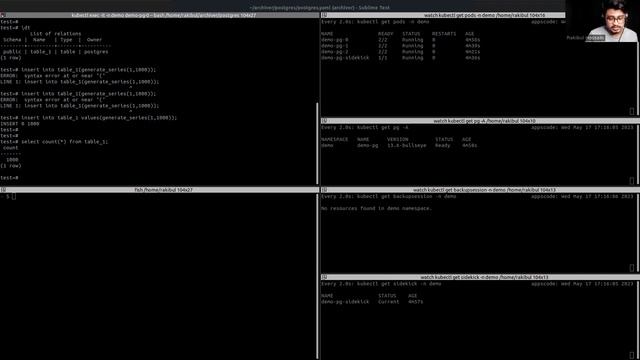Click 'No resources found in demo namespace.' message
Viewport: 640px width, 360px height.
point(376,209)
